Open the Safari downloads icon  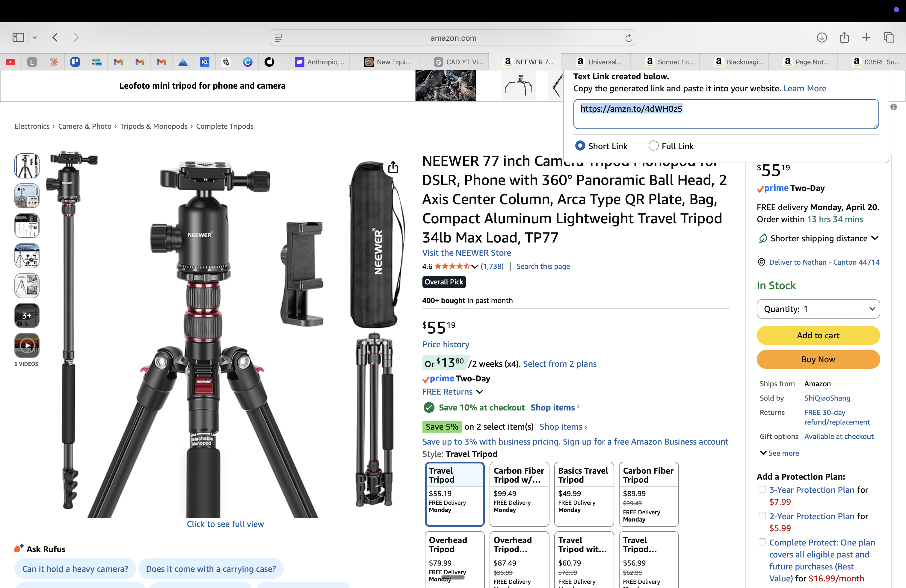pos(822,37)
